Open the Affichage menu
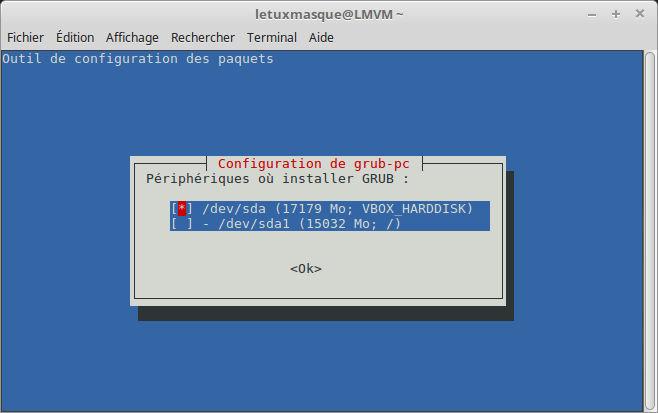This screenshot has width=658, height=413. [x=132, y=37]
